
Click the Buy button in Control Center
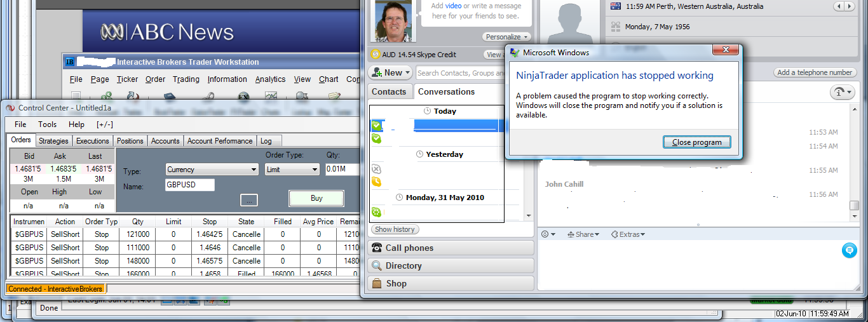click(x=316, y=198)
